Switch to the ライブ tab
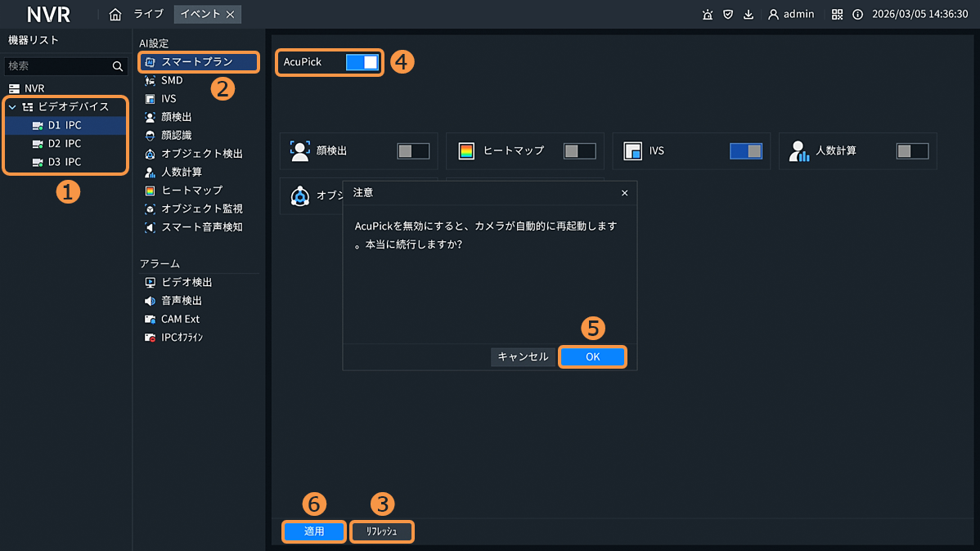Screen dimensions: 980x551 point(149,14)
